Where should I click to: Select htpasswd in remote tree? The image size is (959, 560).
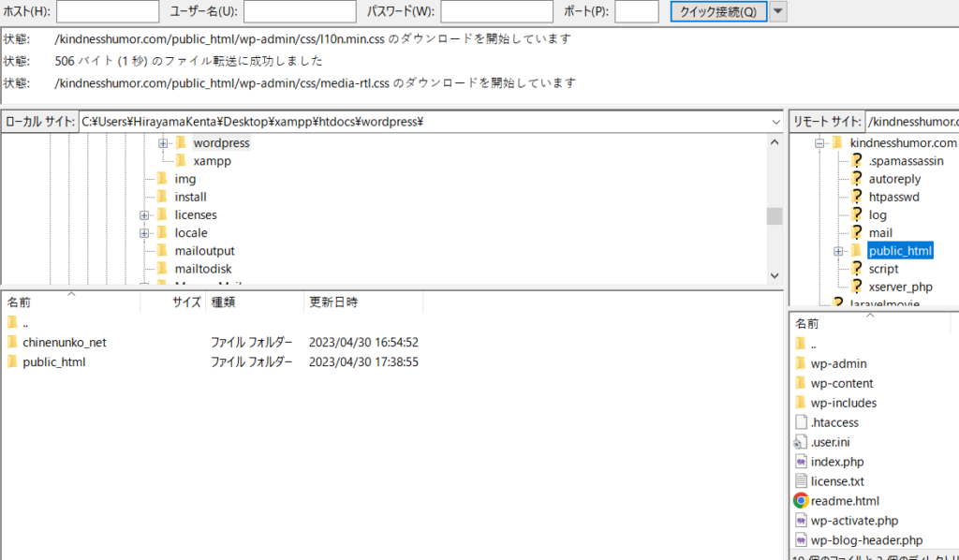click(x=893, y=197)
